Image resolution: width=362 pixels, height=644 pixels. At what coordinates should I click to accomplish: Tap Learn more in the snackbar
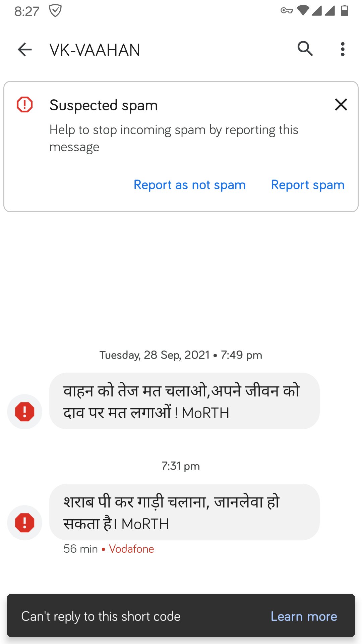[304, 616]
